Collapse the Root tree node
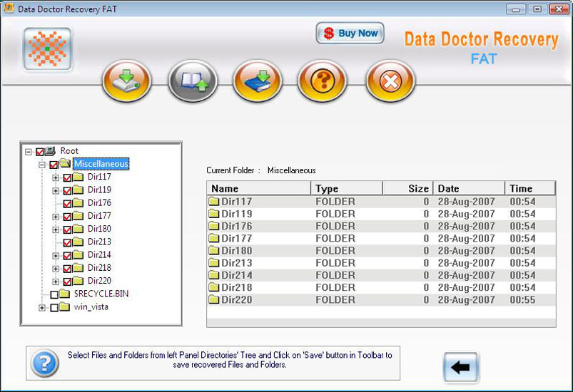The height and width of the screenshot is (392, 573). 29,152
